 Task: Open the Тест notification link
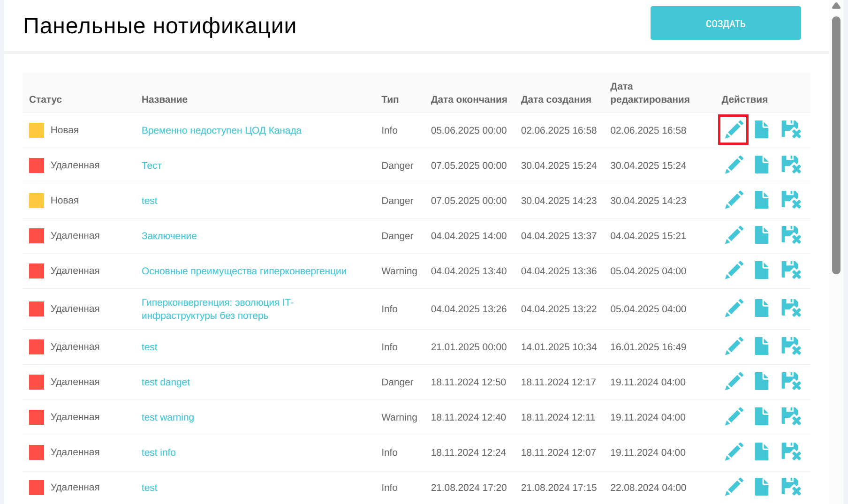pyautogui.click(x=151, y=165)
